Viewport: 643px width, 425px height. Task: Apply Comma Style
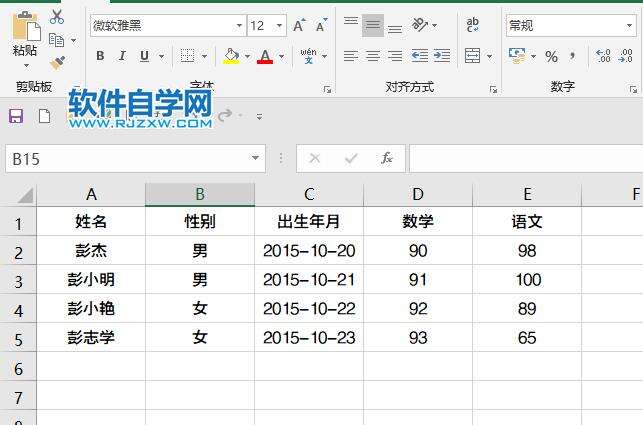pos(572,56)
